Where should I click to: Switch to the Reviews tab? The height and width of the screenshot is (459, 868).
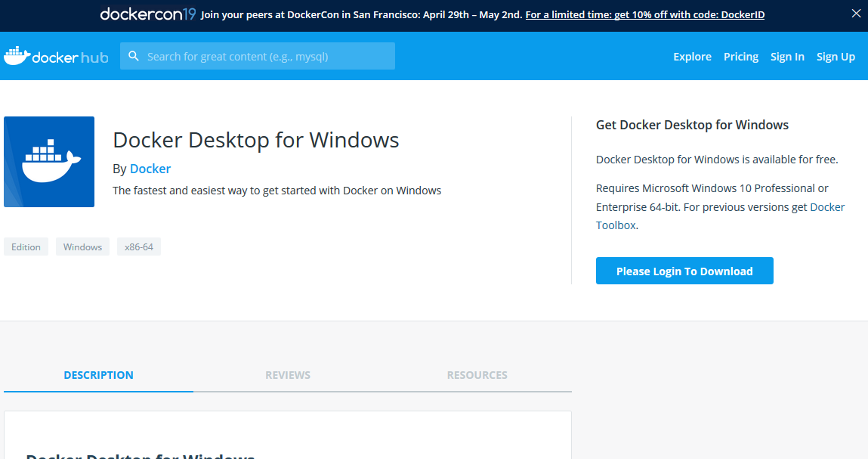pos(288,375)
